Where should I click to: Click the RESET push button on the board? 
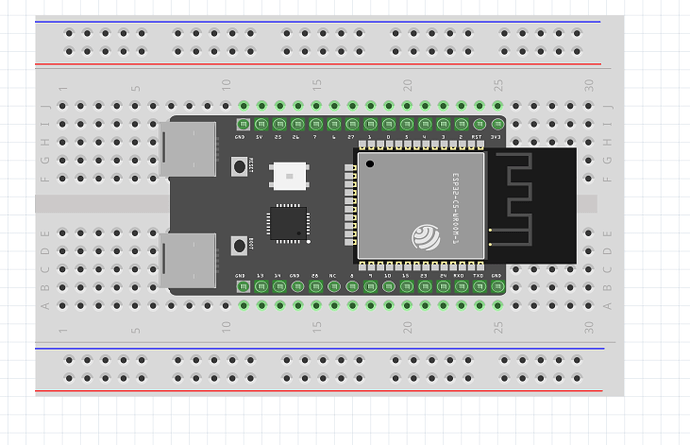pyautogui.click(x=239, y=167)
